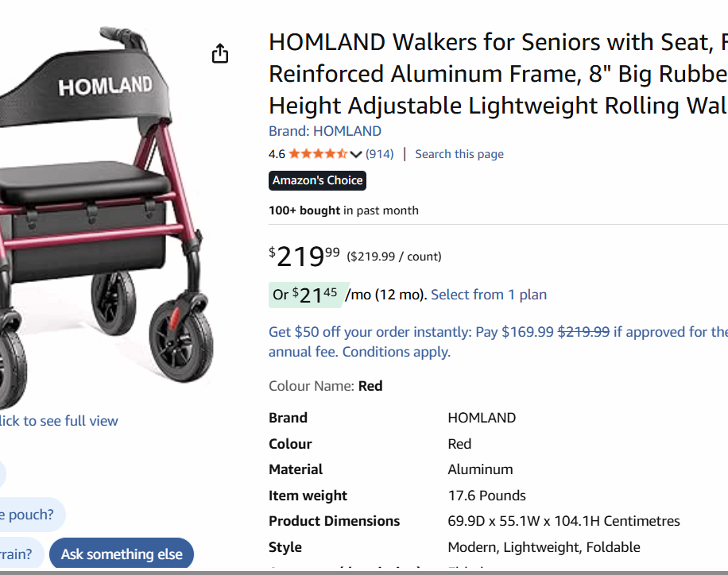Open Select from 1 plan link
The height and width of the screenshot is (575, 728).
(488, 295)
